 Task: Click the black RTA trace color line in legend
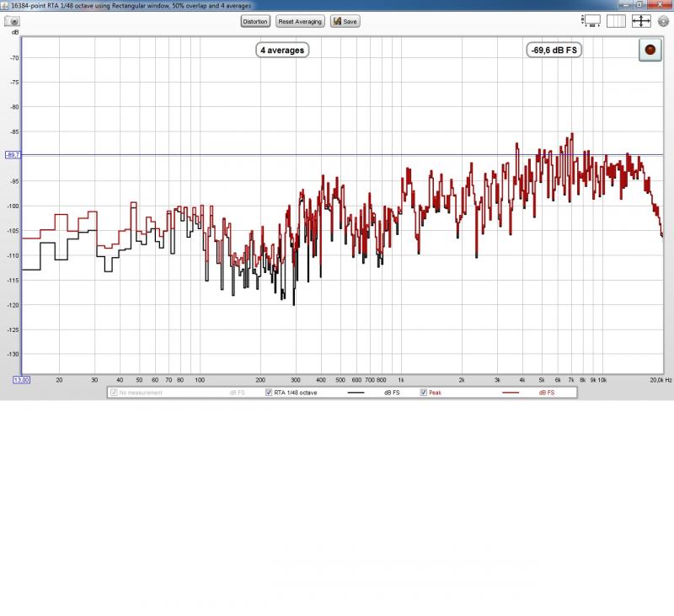356,393
